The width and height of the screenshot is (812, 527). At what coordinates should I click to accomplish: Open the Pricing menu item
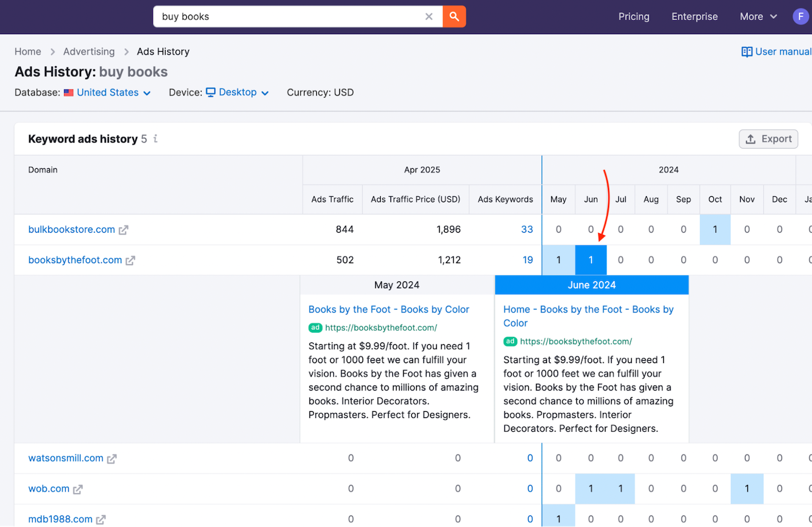point(634,16)
